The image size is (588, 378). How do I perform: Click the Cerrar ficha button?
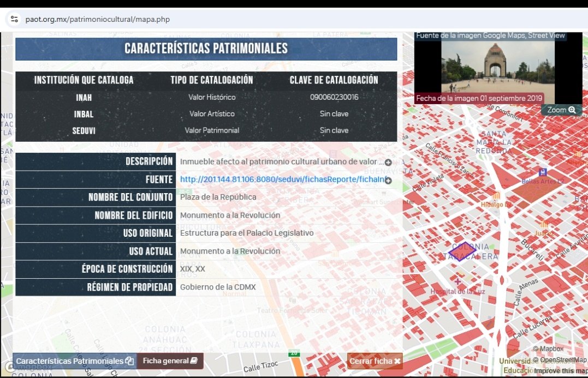pos(375,361)
